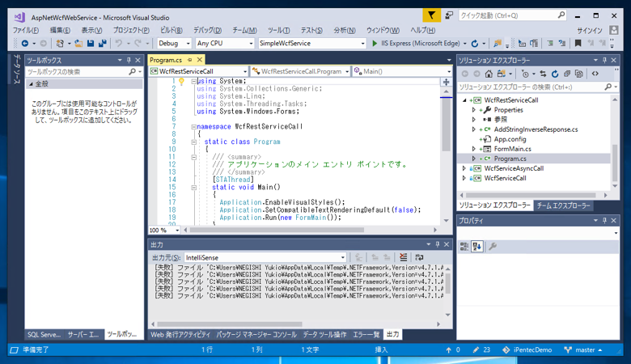Click the Navigate Backward toolbar arrow
The height and width of the screenshot is (364, 631).
pyautogui.click(x=25, y=43)
